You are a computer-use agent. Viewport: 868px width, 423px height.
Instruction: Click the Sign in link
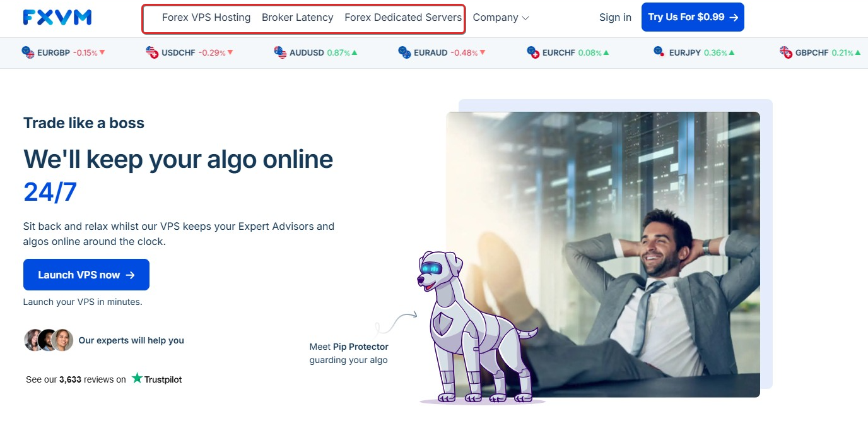615,18
